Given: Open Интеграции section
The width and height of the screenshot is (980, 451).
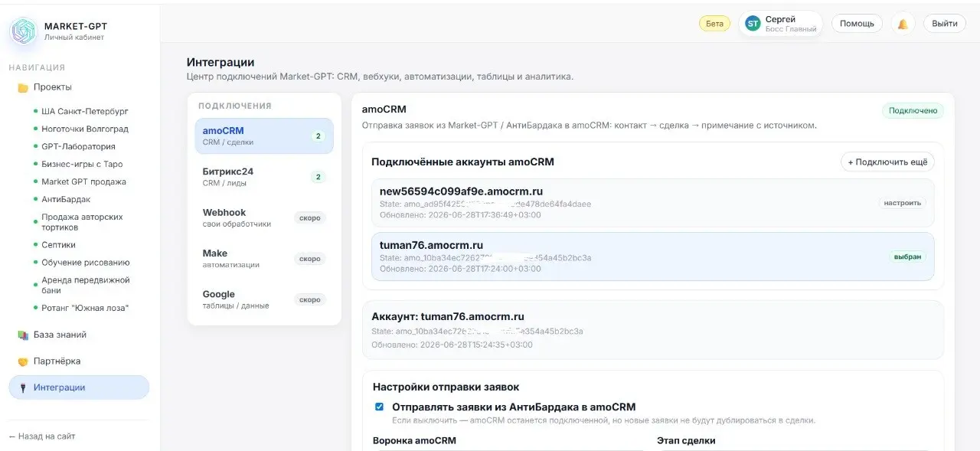Looking at the screenshot, I should 79,387.
